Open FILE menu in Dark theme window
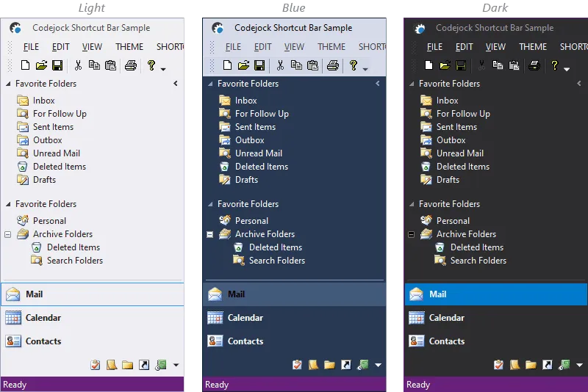588x392 pixels. coord(434,47)
